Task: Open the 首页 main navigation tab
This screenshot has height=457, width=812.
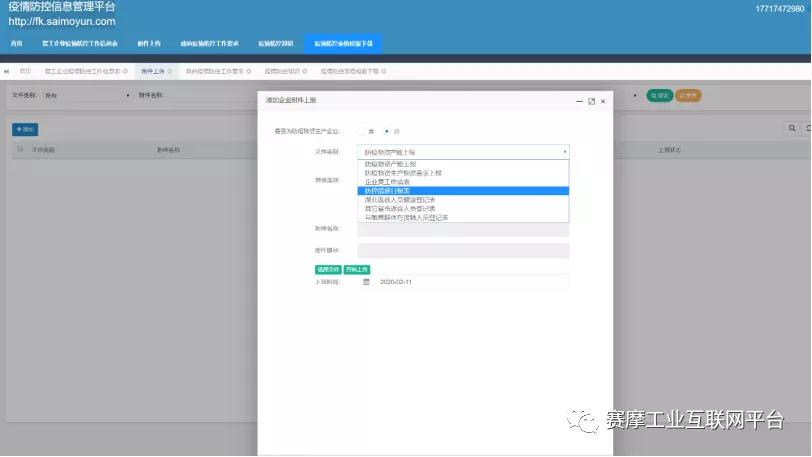Action: (17, 44)
